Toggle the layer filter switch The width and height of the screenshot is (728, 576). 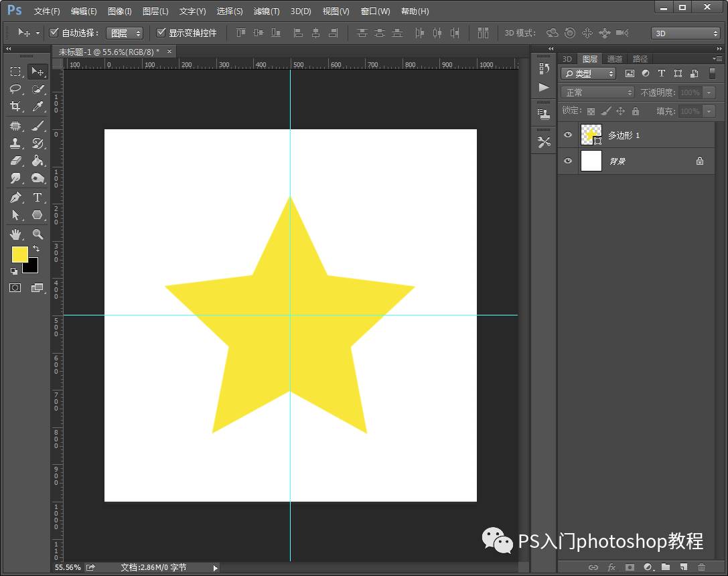[712, 73]
